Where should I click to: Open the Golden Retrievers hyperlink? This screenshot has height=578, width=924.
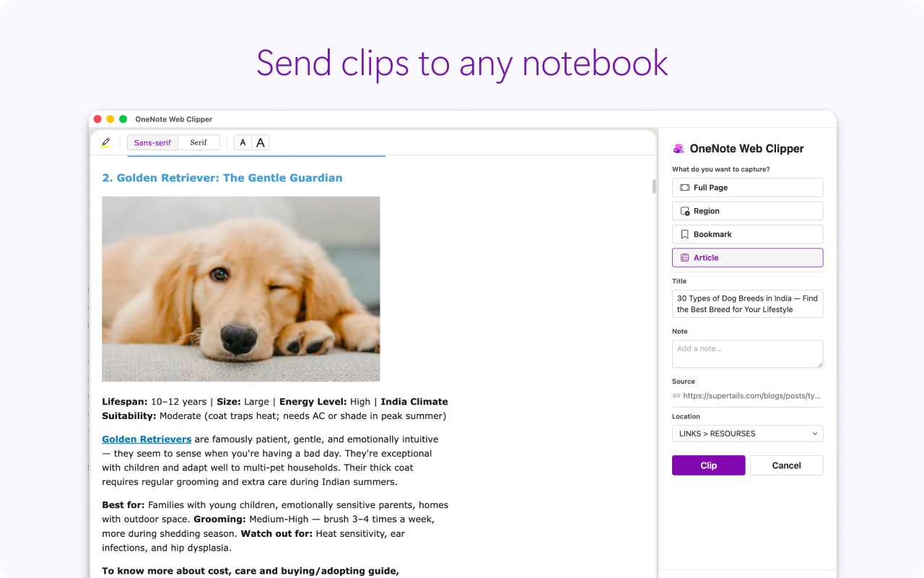pyautogui.click(x=147, y=439)
